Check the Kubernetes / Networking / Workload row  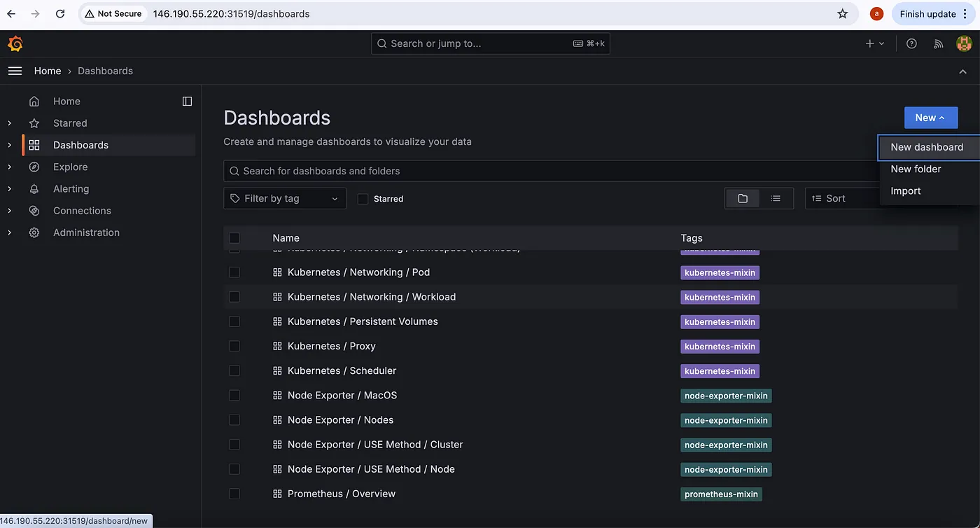pyautogui.click(x=234, y=297)
